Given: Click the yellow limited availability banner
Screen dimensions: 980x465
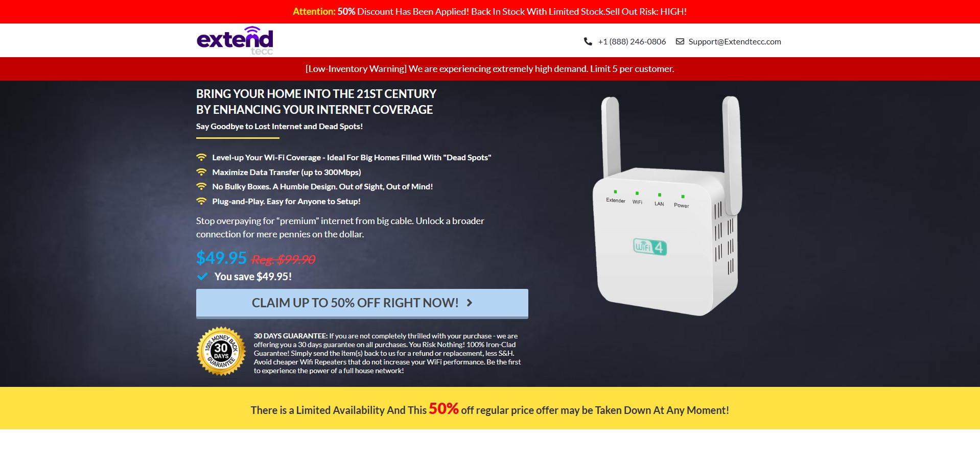Looking at the screenshot, I should (x=490, y=408).
